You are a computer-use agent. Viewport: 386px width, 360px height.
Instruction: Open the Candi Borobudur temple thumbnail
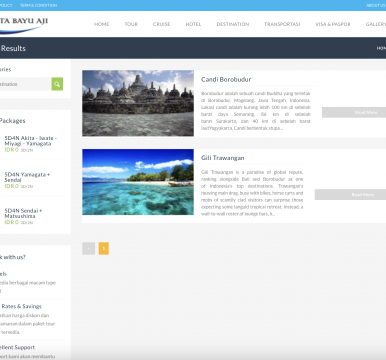pos(138,103)
